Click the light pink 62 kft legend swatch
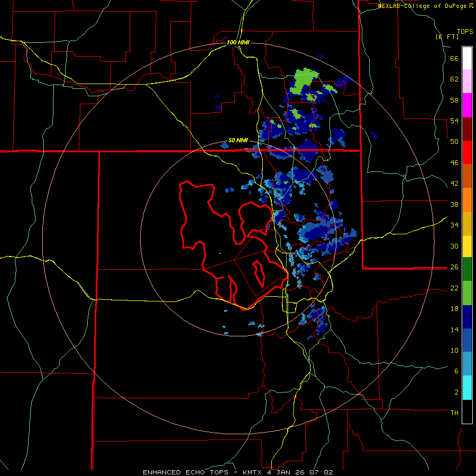476x476 pixels. pyautogui.click(x=467, y=81)
